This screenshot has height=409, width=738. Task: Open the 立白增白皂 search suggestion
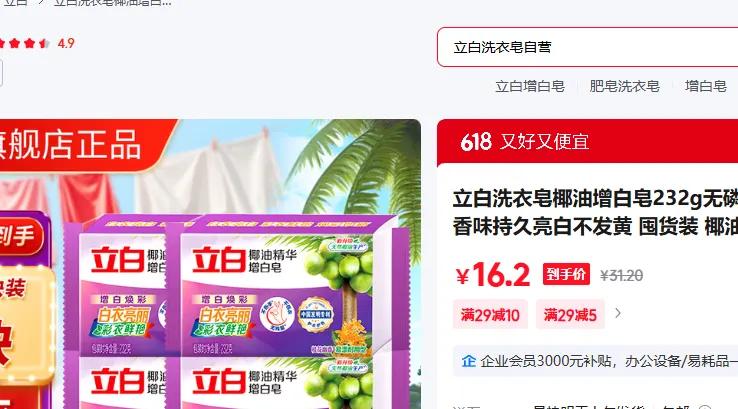(529, 86)
